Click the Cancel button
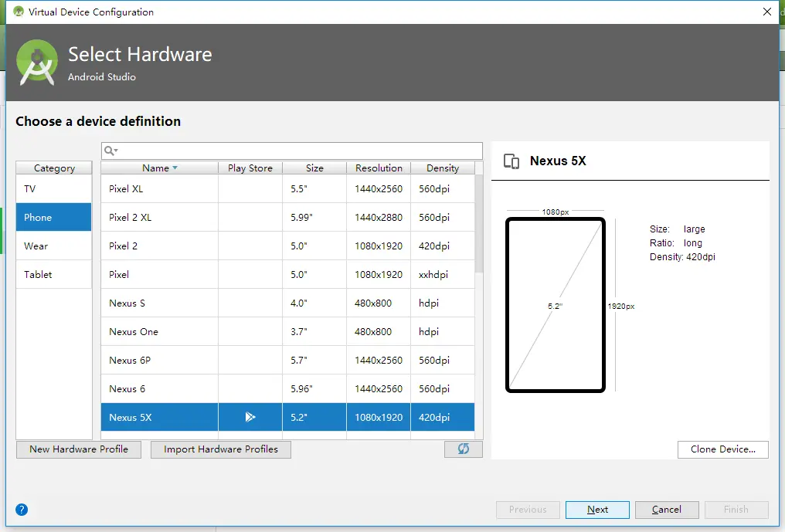The height and width of the screenshot is (532, 785). coord(666,510)
